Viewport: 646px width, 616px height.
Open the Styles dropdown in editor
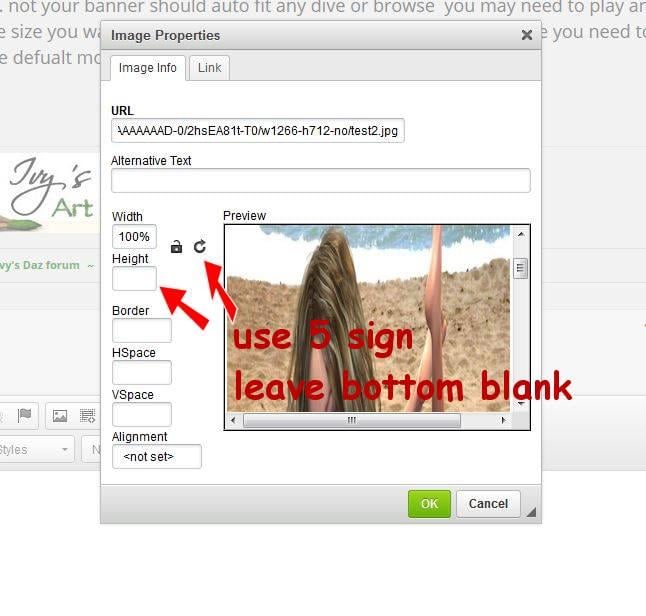pyautogui.click(x=35, y=450)
